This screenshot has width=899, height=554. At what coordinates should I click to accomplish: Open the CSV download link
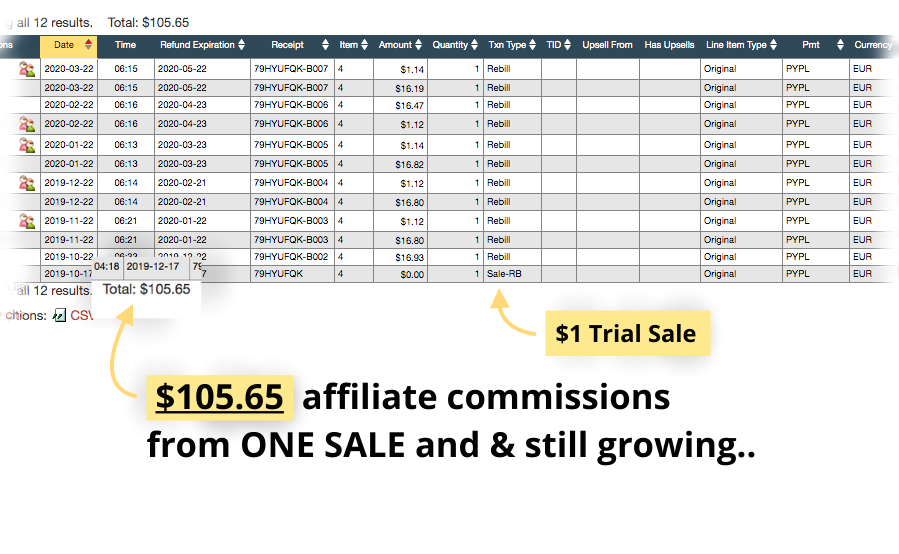pos(81,315)
